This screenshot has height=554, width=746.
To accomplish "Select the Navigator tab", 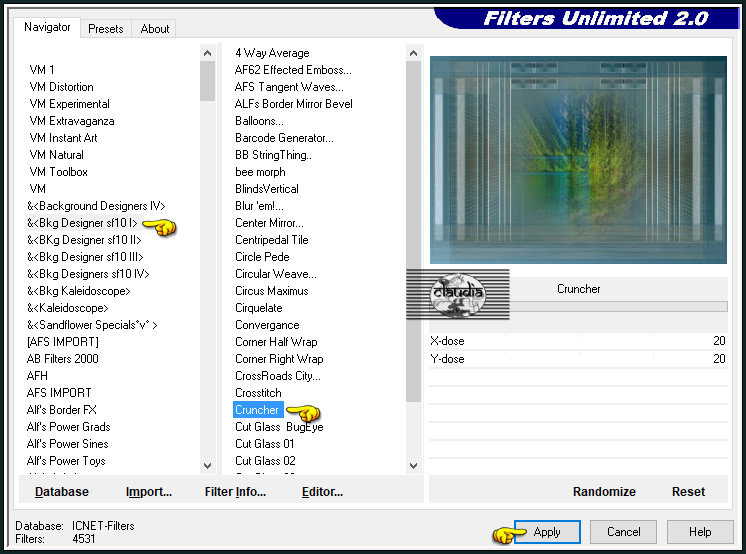I will pos(47,27).
